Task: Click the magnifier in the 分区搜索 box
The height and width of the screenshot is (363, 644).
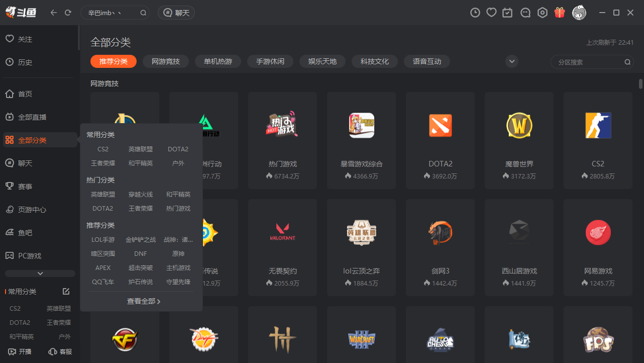Action: 627,62
